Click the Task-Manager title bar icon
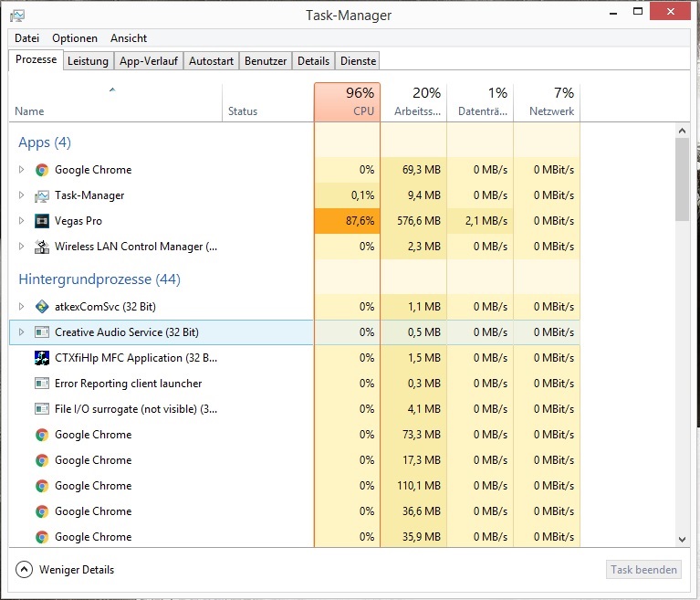Viewport: 700px width, 600px height. pyautogui.click(x=17, y=16)
